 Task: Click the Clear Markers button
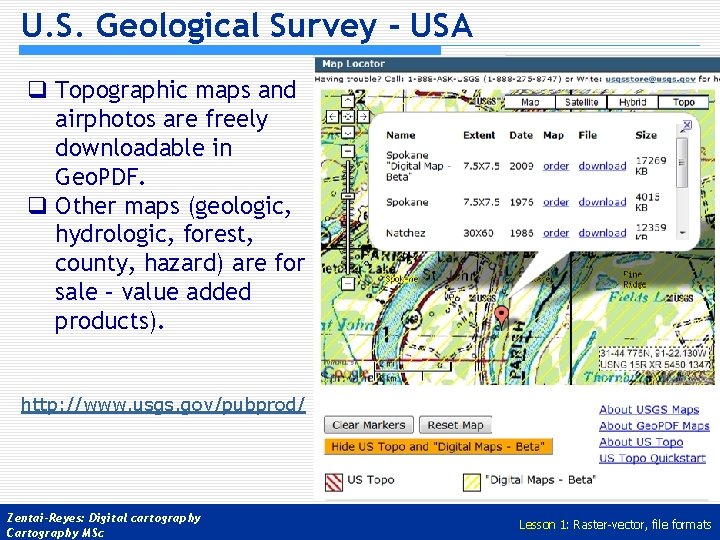pos(369,425)
